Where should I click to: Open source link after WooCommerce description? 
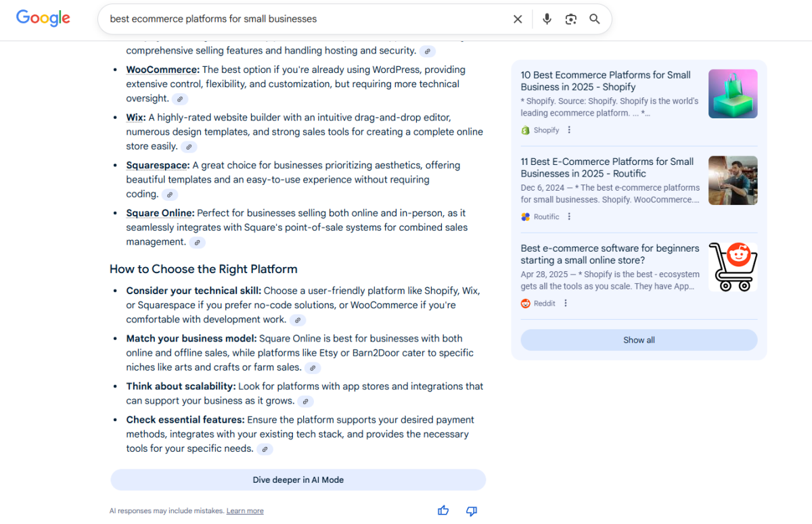tap(180, 99)
